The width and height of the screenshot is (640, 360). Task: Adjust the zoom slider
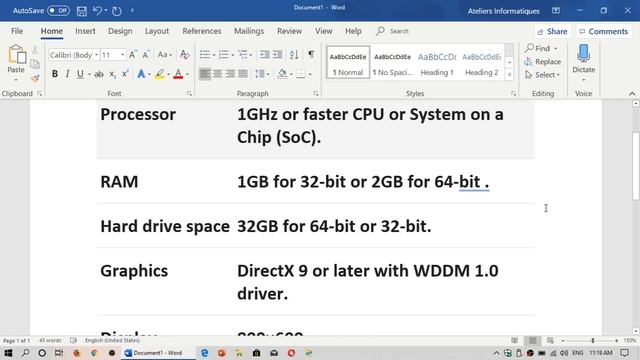pos(593,340)
